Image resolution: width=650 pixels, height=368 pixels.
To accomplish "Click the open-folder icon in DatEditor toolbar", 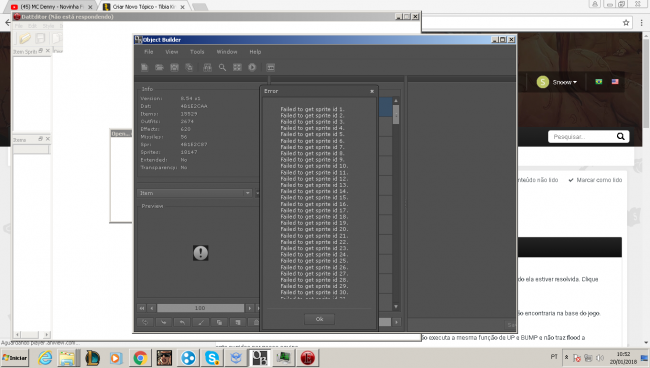I will pyautogui.click(x=25, y=38).
